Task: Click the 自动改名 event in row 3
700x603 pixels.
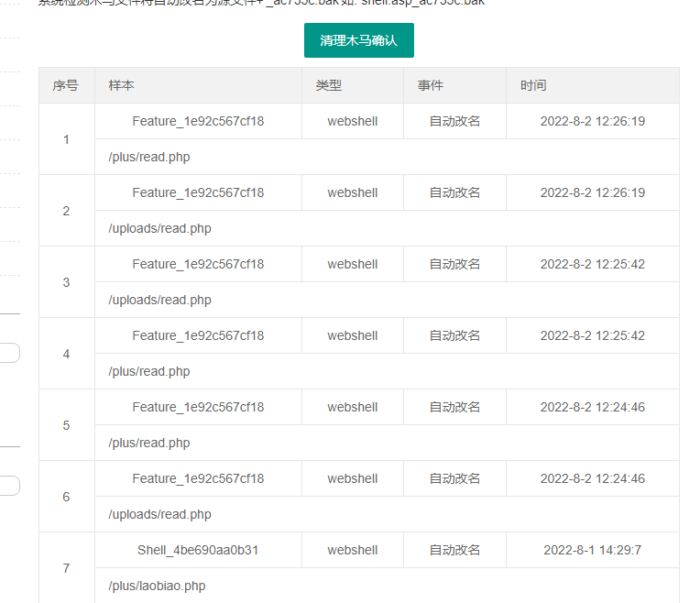Action: pyautogui.click(x=454, y=264)
